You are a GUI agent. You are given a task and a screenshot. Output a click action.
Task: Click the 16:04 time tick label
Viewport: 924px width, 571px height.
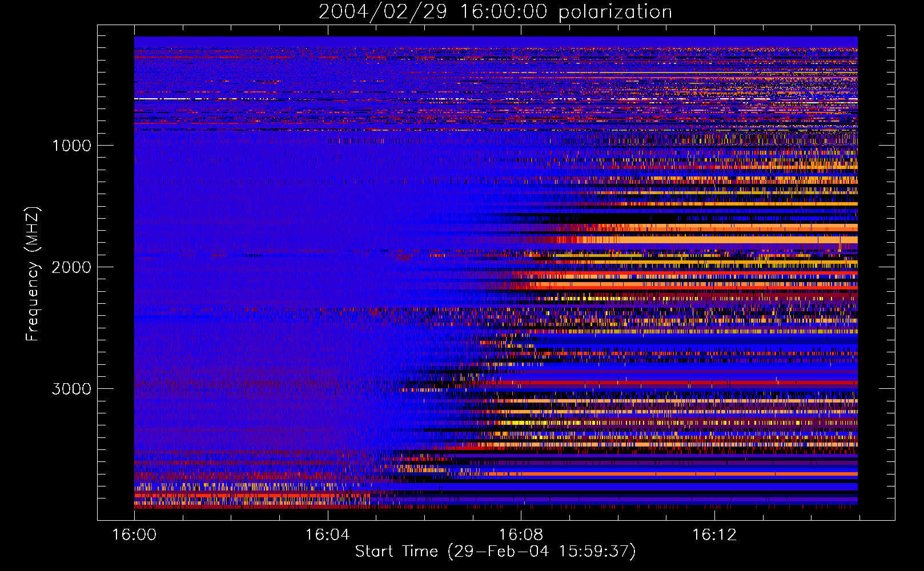[327, 534]
